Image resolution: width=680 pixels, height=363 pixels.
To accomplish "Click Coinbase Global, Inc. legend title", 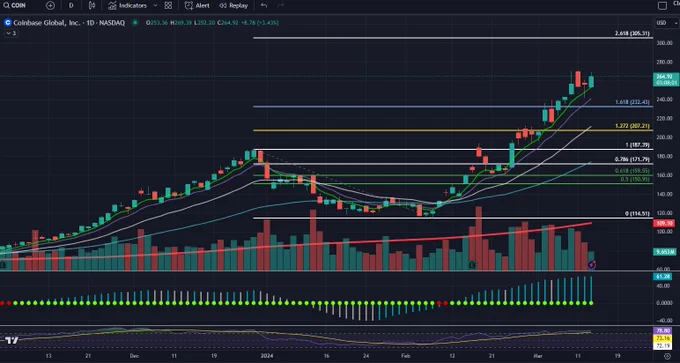I will (47, 23).
